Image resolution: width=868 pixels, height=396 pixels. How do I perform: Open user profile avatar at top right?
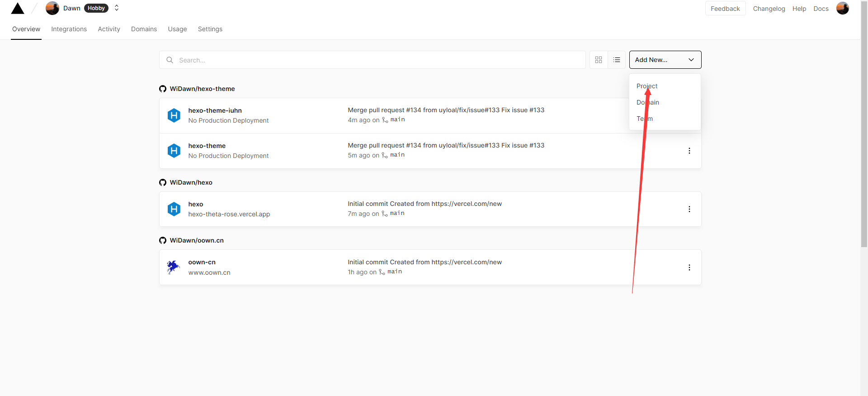[x=843, y=8]
